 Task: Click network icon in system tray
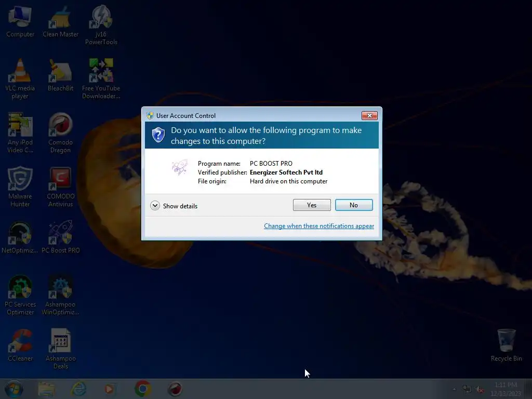coord(467,389)
